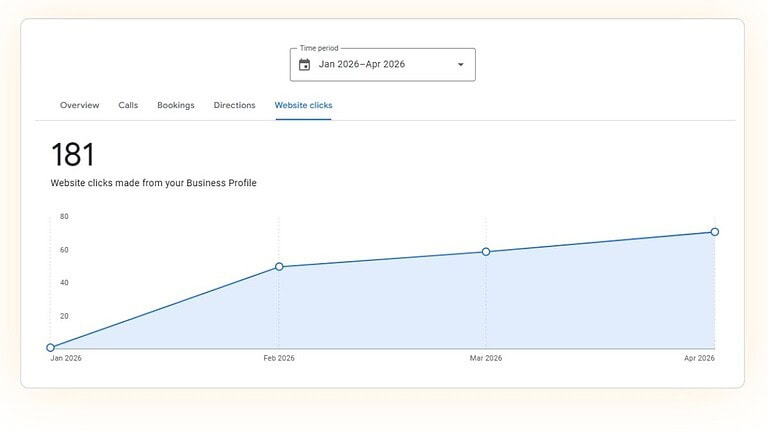The width and height of the screenshot is (768, 432).
Task: Select the Website clicks tab
Action: (x=303, y=105)
